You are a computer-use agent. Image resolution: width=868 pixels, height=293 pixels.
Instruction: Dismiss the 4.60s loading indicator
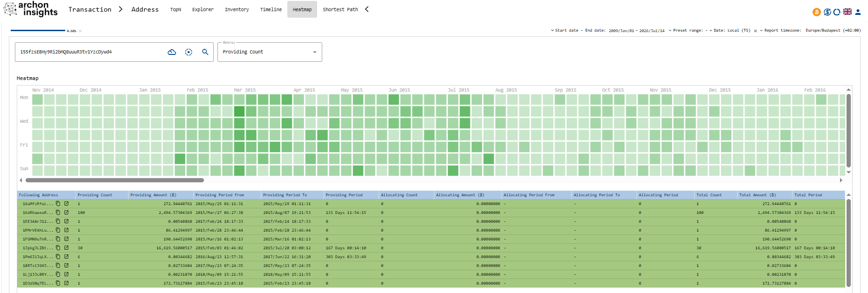(x=80, y=31)
